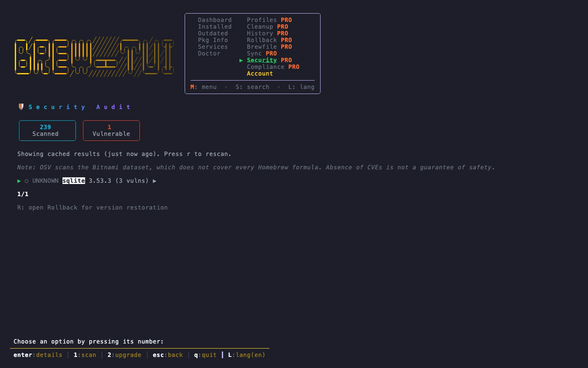Click the BREW-TUI ASCII logo

click(x=94, y=57)
